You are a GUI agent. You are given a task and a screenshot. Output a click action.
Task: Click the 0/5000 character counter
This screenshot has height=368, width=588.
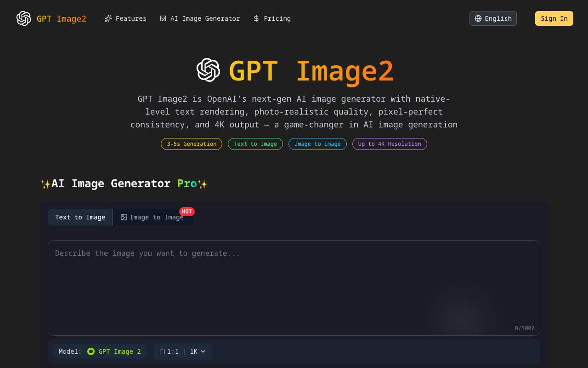coord(525,328)
